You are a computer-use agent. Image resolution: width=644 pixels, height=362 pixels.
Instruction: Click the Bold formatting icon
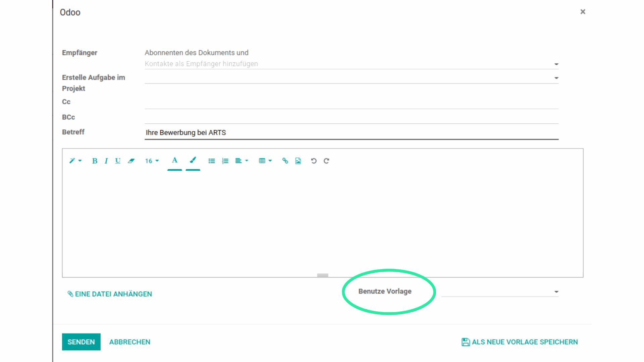pyautogui.click(x=95, y=161)
